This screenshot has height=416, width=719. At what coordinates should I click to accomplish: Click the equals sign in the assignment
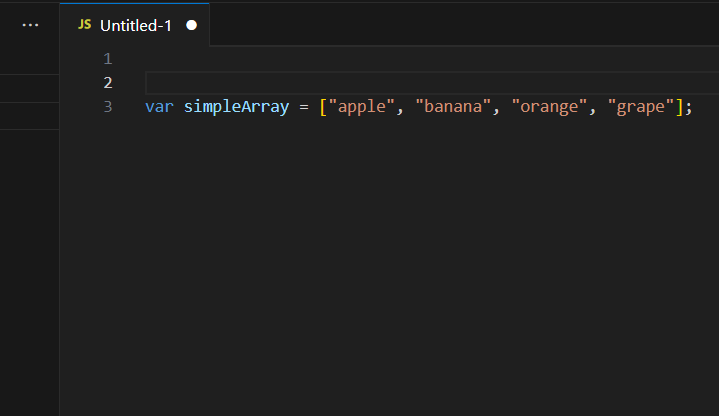pos(304,107)
